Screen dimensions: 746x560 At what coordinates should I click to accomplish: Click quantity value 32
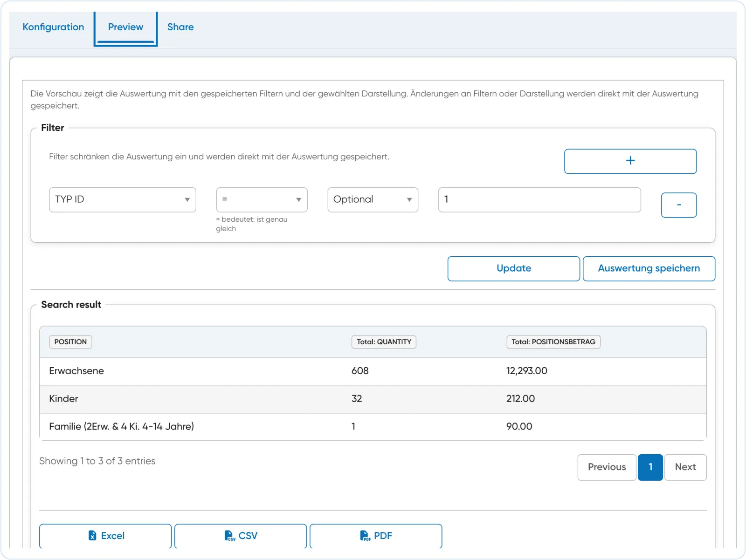click(x=357, y=399)
